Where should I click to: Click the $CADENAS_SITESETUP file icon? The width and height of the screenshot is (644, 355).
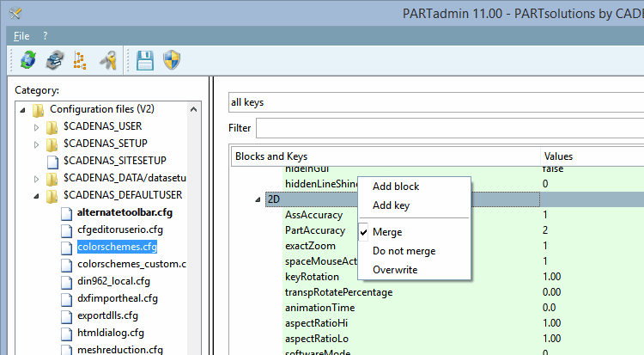pos(52,160)
